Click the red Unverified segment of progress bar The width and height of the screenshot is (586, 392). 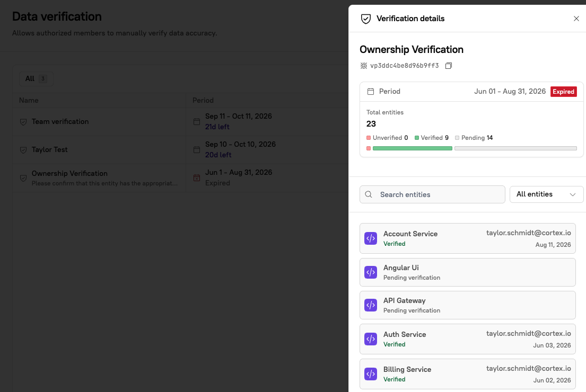(369, 148)
